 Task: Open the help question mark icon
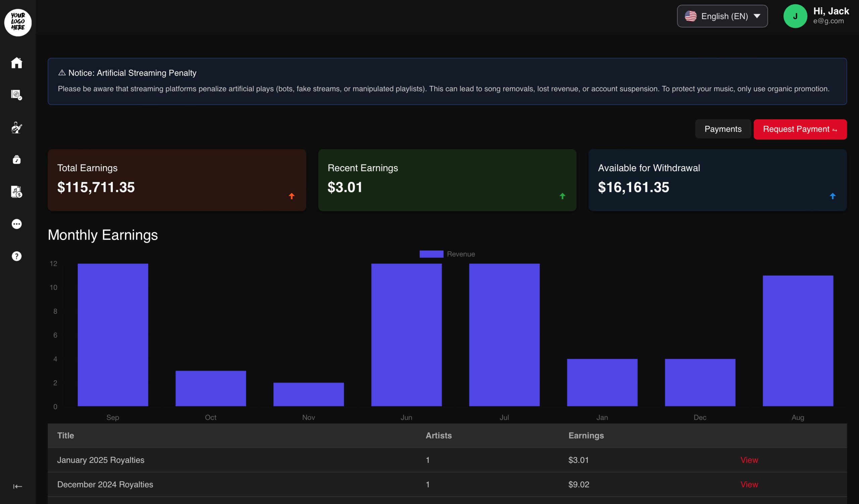coord(16,256)
